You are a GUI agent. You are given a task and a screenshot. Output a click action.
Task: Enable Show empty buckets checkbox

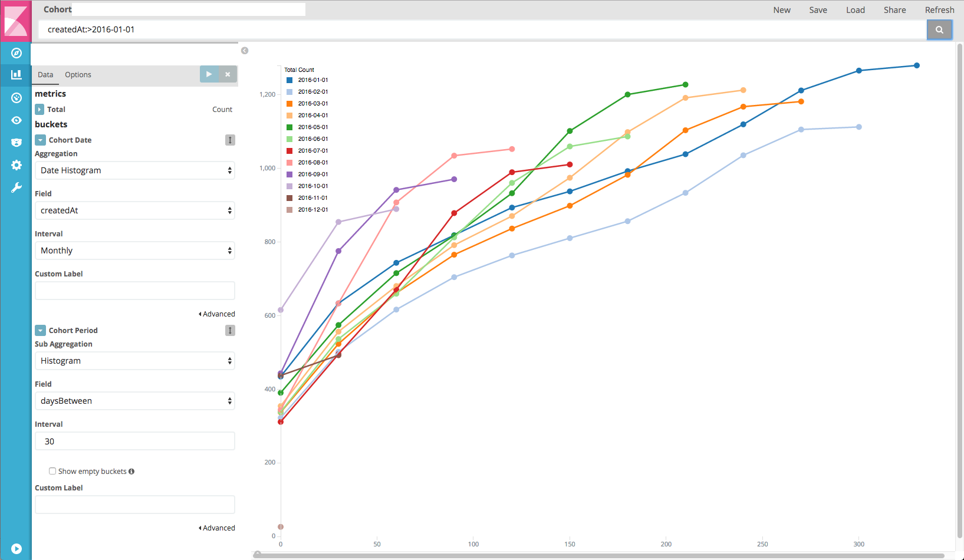click(52, 471)
